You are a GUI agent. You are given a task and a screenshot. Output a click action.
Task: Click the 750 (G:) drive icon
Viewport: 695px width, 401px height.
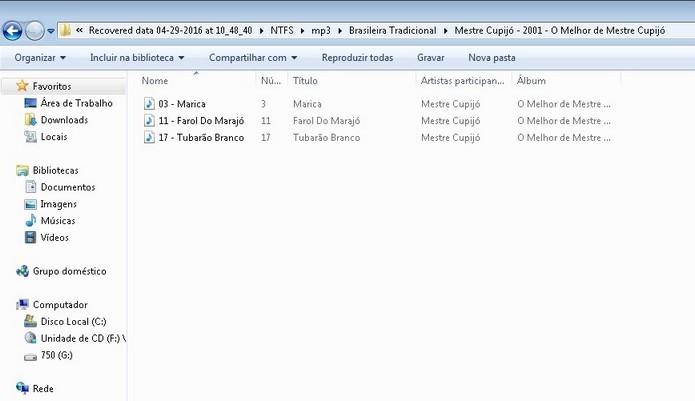[31, 357]
